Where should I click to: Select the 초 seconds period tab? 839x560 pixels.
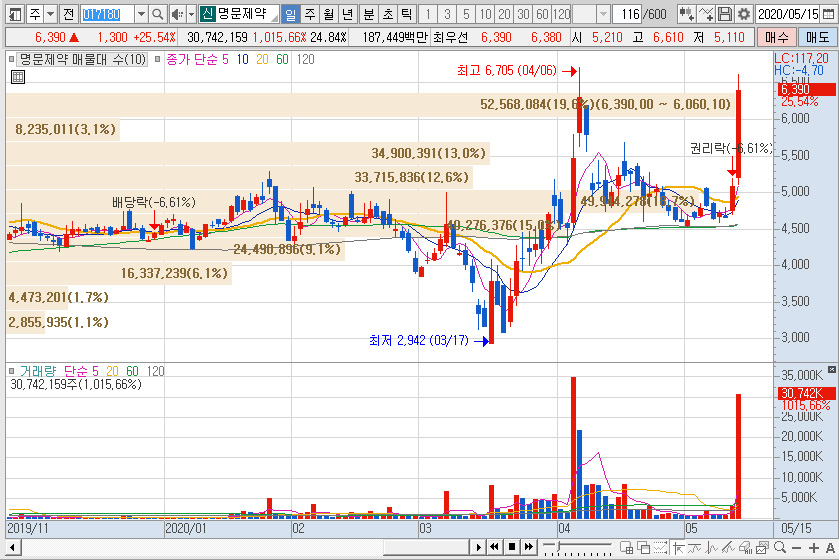pyautogui.click(x=388, y=14)
